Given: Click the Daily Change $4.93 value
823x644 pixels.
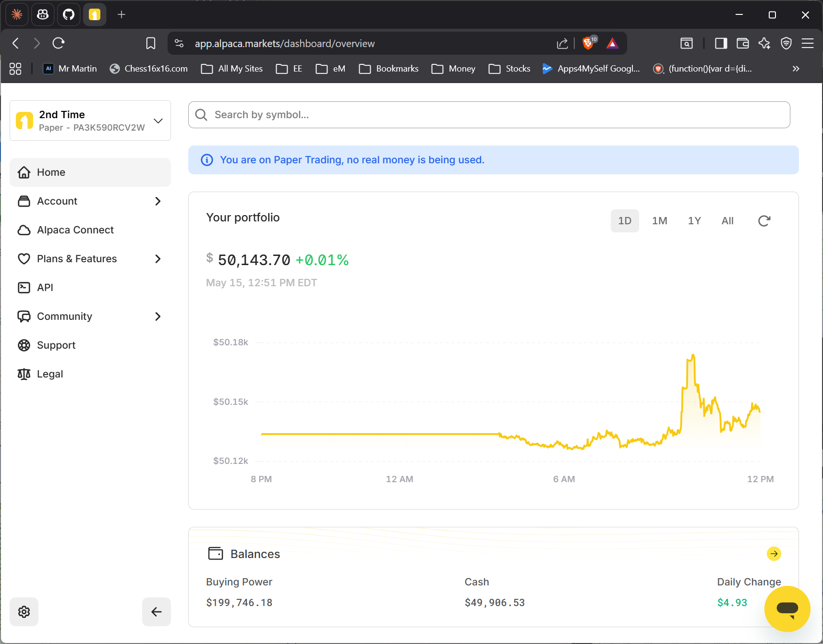Looking at the screenshot, I should pos(732,603).
